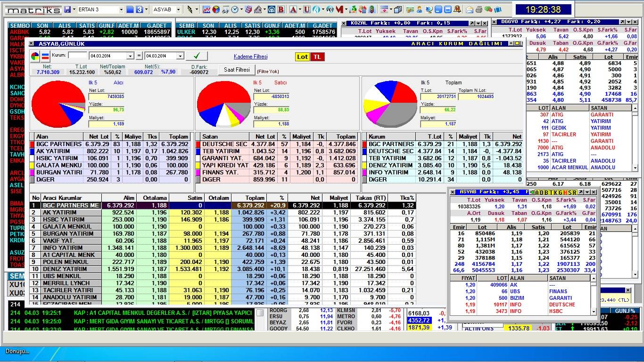This screenshot has height=362, width=644.
Task: Click the yellow alarm bell icon
Action: click(x=457, y=9)
